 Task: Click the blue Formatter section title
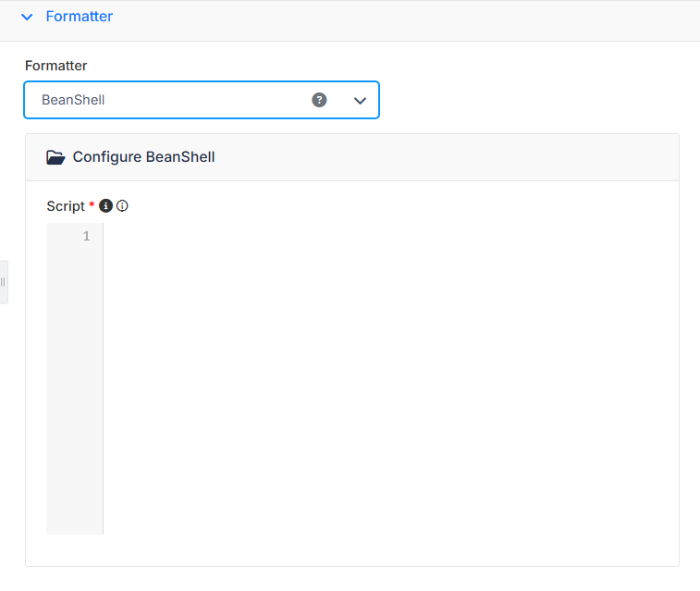click(80, 17)
